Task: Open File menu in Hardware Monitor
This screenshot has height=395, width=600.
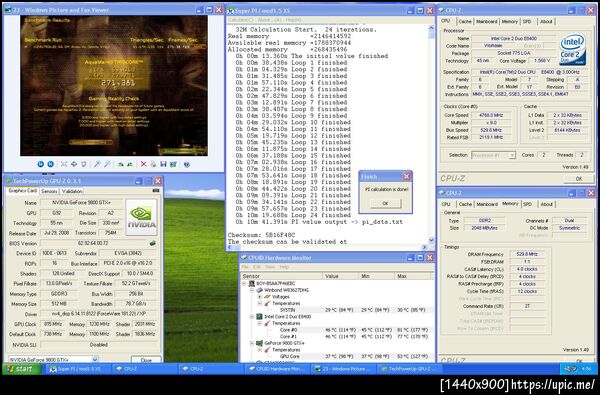Action: (x=245, y=267)
